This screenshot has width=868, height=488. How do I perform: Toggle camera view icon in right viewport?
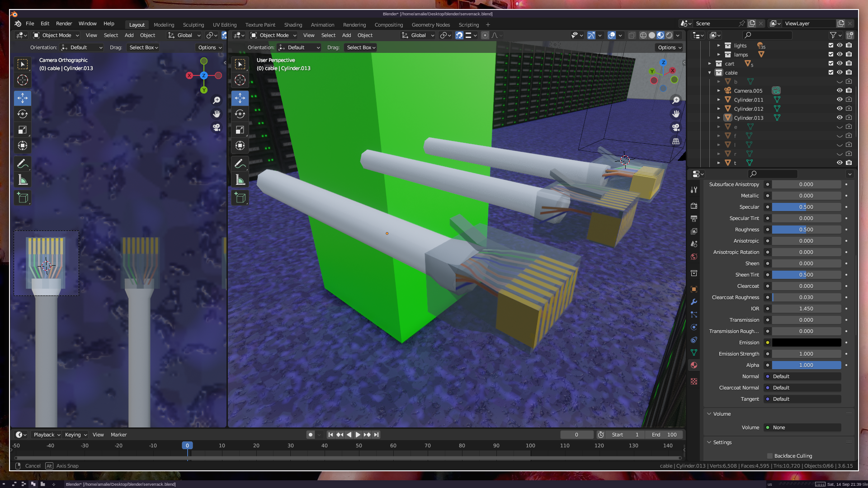[x=676, y=128]
